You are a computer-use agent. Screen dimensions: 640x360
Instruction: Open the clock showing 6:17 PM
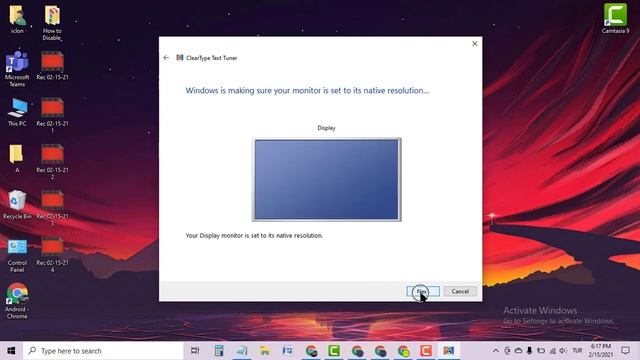coord(600,351)
